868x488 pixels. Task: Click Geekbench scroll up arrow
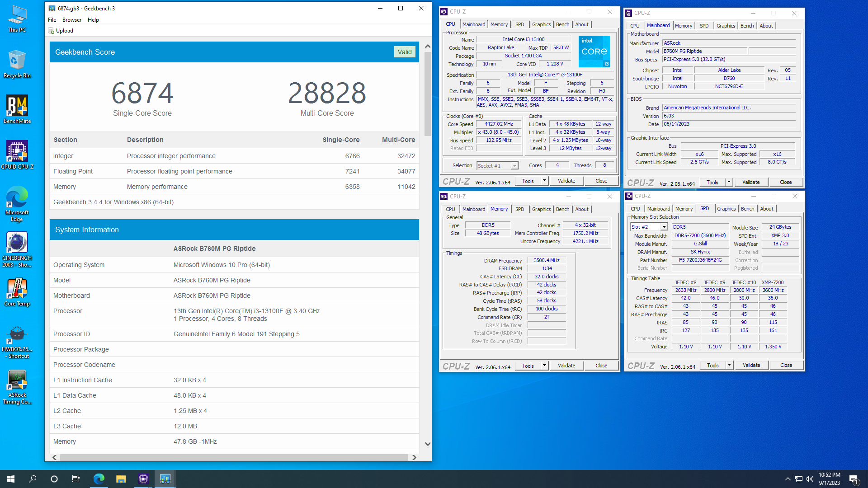(428, 47)
